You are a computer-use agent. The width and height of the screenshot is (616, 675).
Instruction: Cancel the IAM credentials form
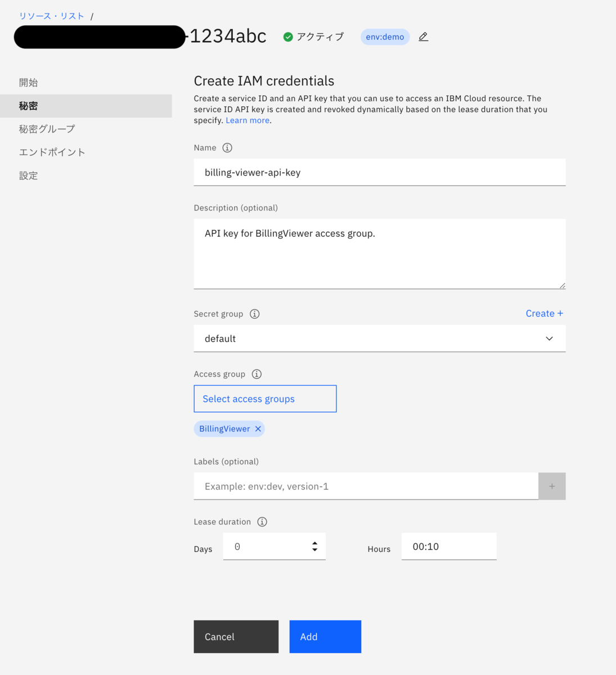click(236, 636)
